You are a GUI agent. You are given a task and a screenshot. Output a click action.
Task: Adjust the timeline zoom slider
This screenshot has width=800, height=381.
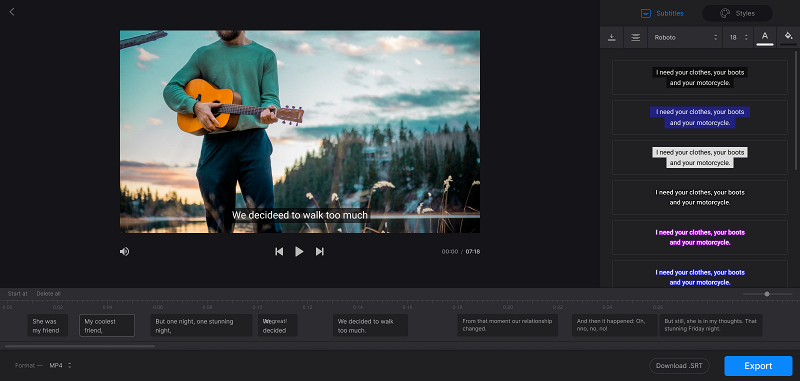(x=766, y=294)
